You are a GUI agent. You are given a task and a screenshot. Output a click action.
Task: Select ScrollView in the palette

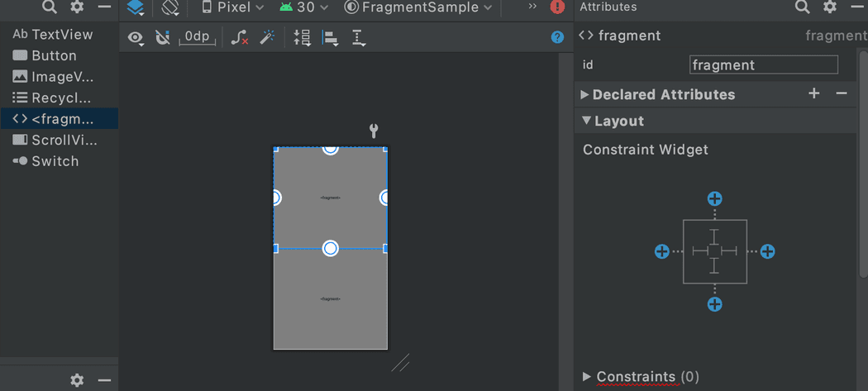(x=59, y=141)
